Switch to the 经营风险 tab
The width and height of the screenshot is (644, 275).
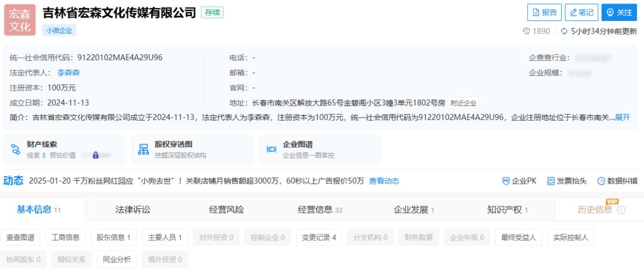[227, 209]
